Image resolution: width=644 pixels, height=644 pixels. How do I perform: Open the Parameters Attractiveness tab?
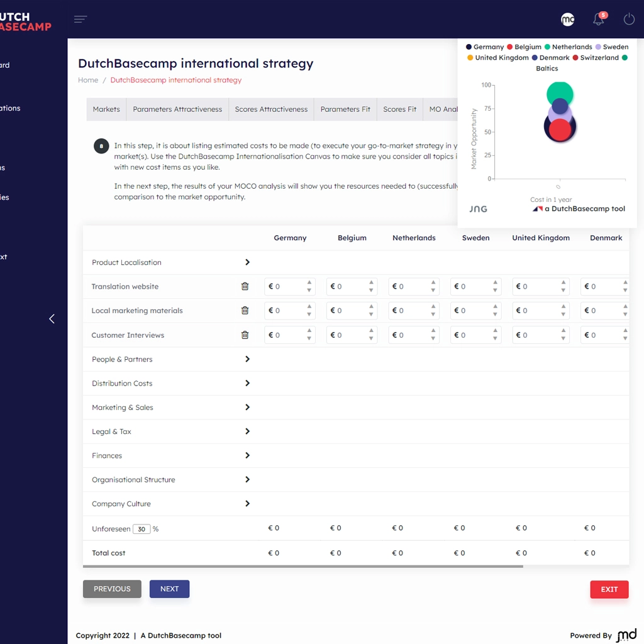pyautogui.click(x=177, y=109)
